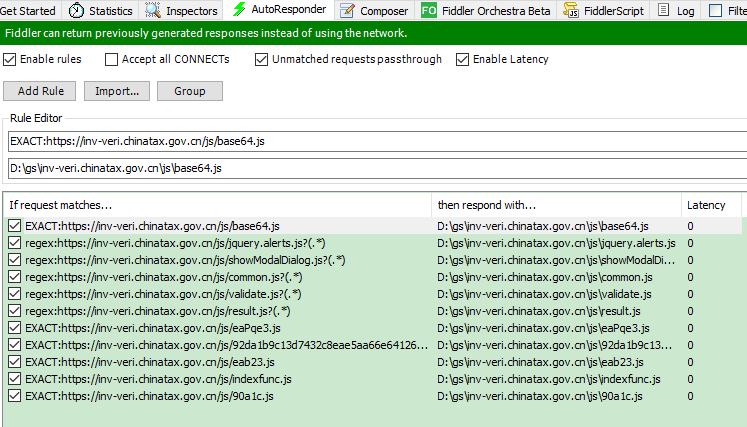This screenshot has width=747, height=427.
Task: Click response path ending common.js
Action: (x=545, y=277)
